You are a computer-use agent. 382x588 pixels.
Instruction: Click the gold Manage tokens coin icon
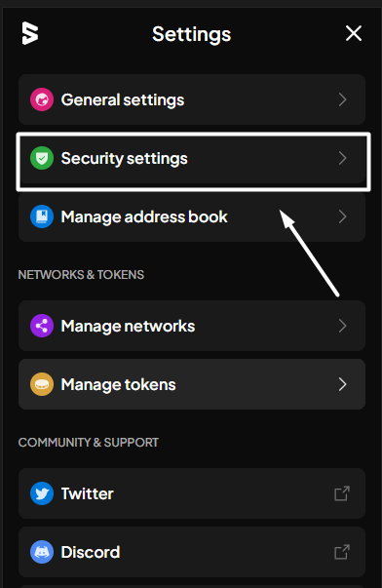pyautogui.click(x=42, y=384)
